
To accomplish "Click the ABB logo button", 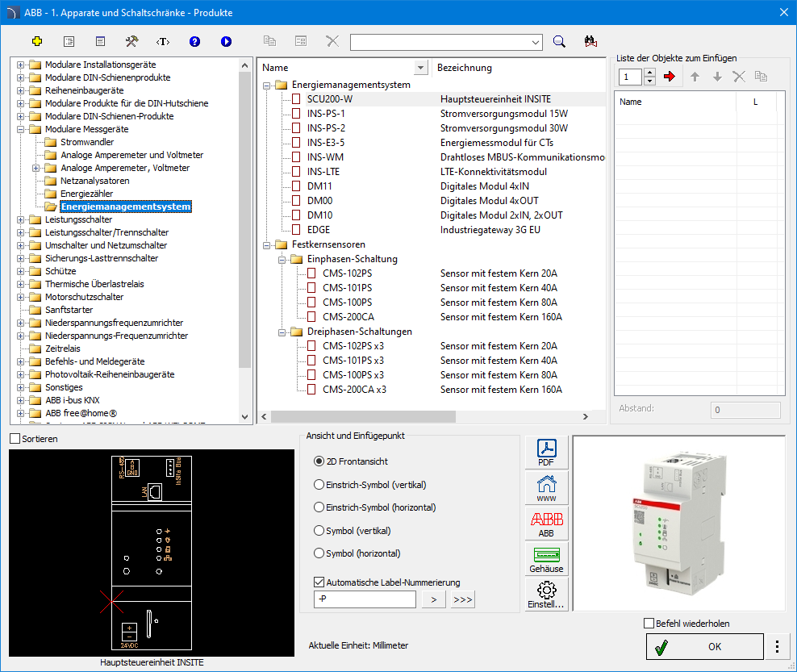I will point(546,524).
